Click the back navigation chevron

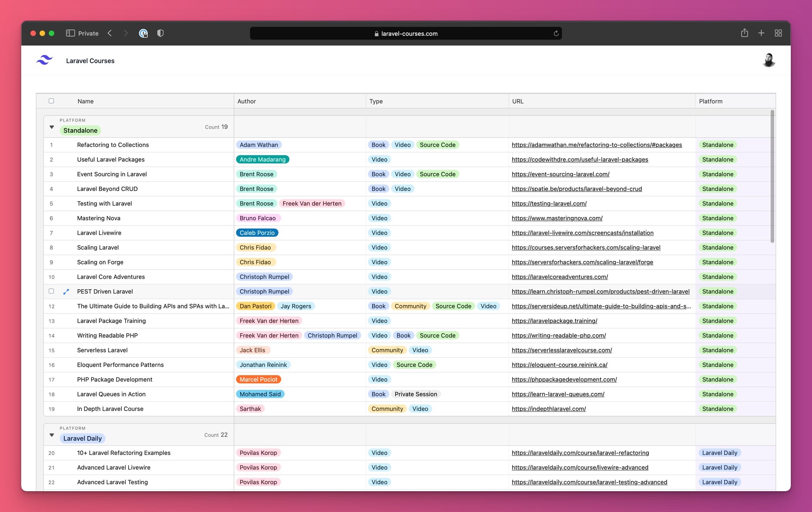[110, 33]
